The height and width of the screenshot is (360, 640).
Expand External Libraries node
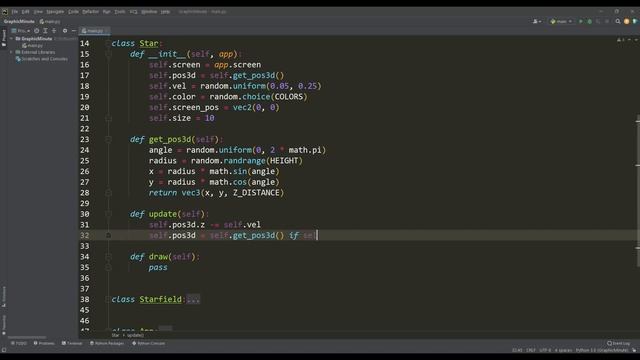click(x=11, y=52)
